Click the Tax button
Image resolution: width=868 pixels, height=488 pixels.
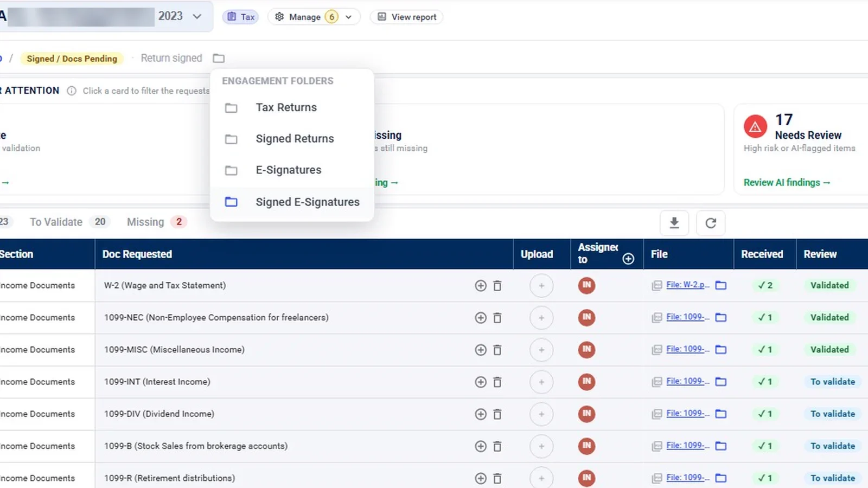[241, 17]
